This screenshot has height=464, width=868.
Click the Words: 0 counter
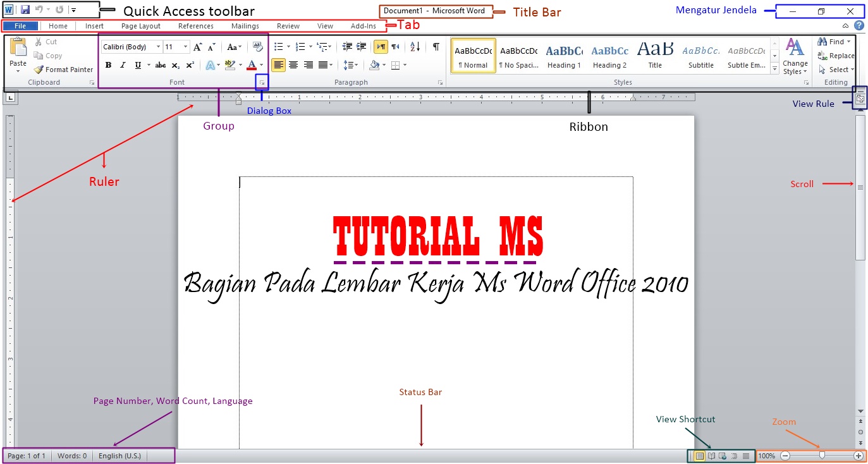point(72,456)
